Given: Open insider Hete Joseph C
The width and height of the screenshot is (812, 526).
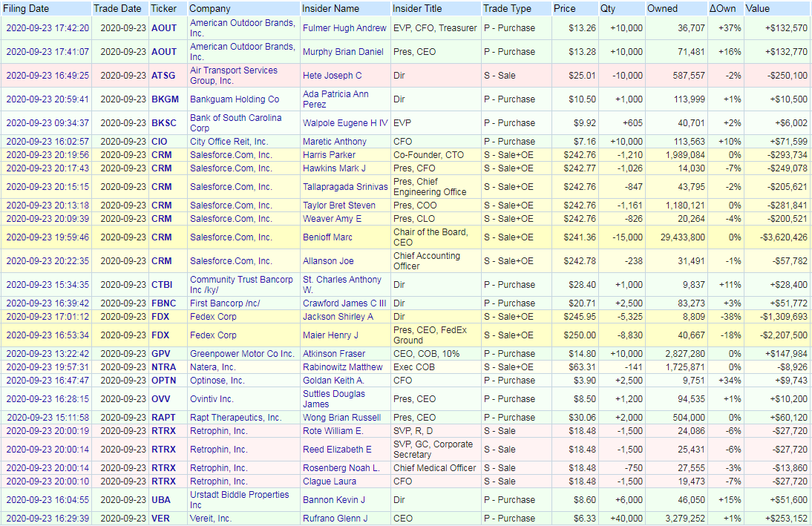Looking at the screenshot, I should [x=332, y=76].
